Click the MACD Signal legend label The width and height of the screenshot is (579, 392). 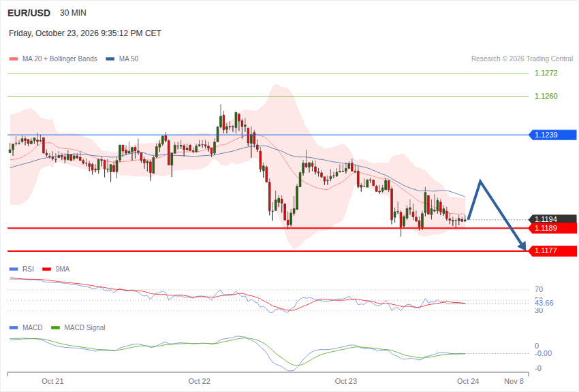point(84,328)
